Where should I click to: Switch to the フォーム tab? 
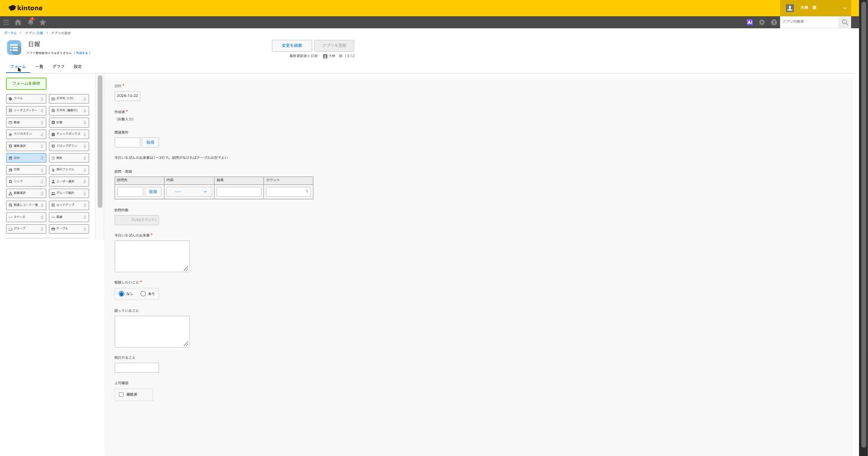pyautogui.click(x=18, y=67)
